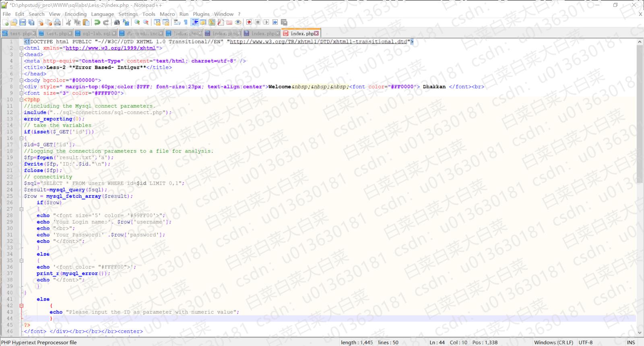Open the ? help menu
This screenshot has height=346, width=644.
click(239, 14)
